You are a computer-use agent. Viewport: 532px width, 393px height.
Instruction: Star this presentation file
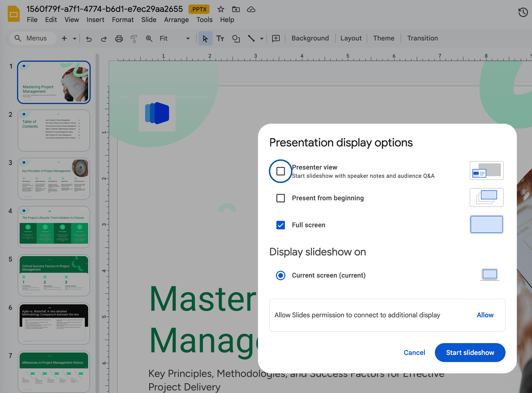click(221, 9)
